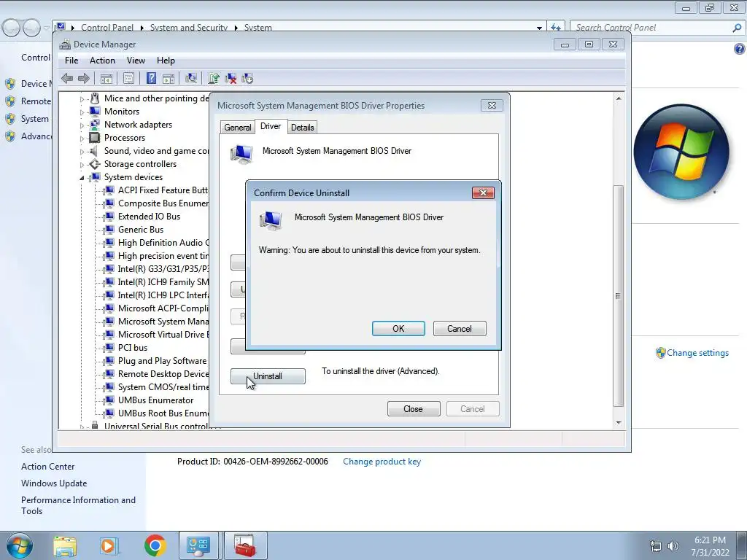Select the Control Panel taskbar button

click(198, 545)
